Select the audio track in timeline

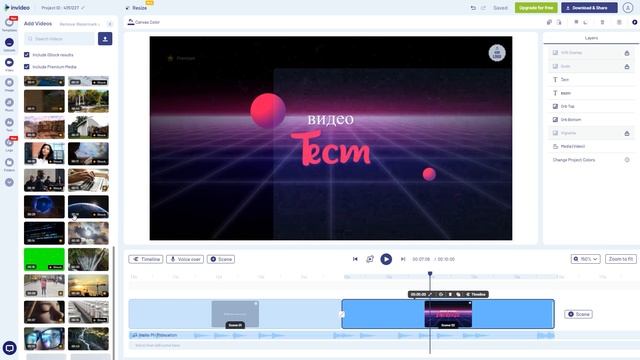click(341, 336)
